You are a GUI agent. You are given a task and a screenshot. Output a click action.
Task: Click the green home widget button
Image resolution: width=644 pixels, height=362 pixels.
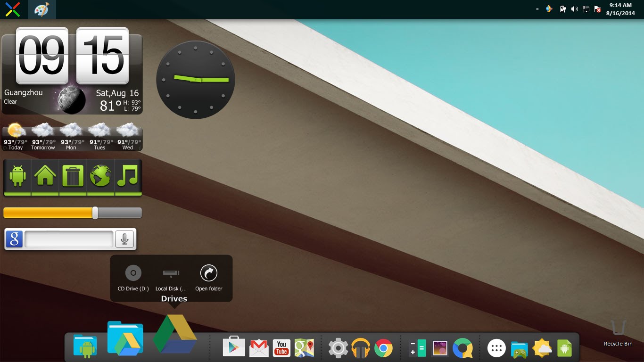[x=45, y=176]
